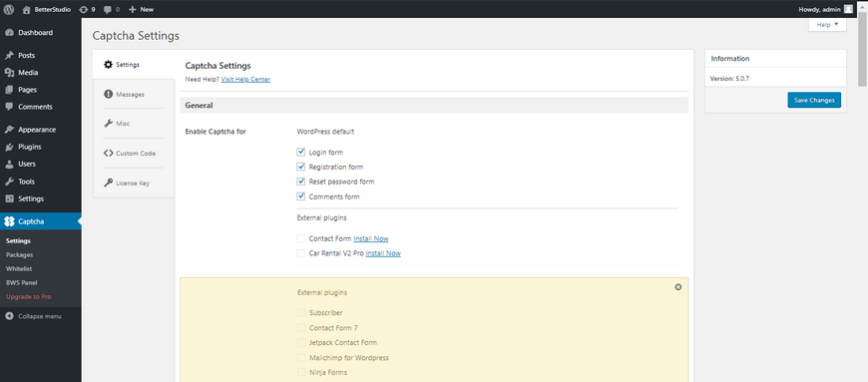
Task: Click the Tools wrench icon in sidebar
Action: pos(9,182)
